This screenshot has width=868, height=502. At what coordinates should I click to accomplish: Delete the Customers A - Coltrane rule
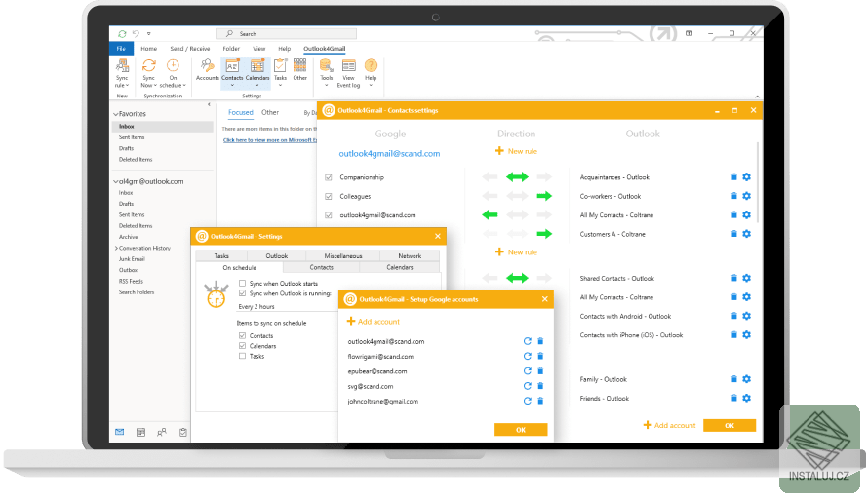pyautogui.click(x=734, y=234)
